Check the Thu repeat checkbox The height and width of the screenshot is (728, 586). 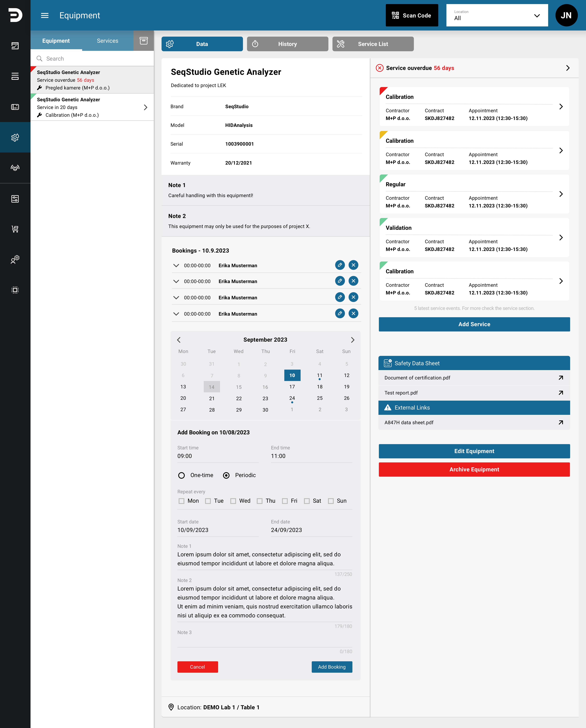coord(259,501)
